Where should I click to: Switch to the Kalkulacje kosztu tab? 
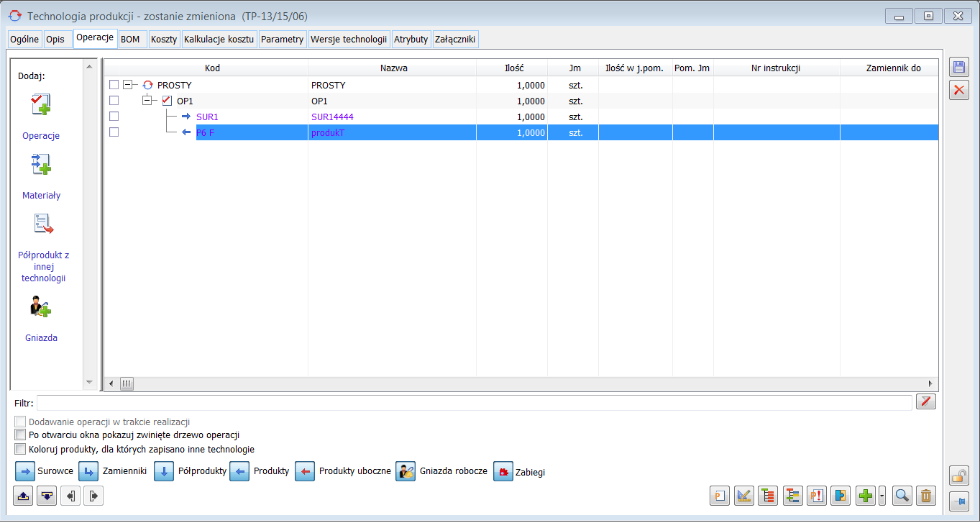point(219,40)
